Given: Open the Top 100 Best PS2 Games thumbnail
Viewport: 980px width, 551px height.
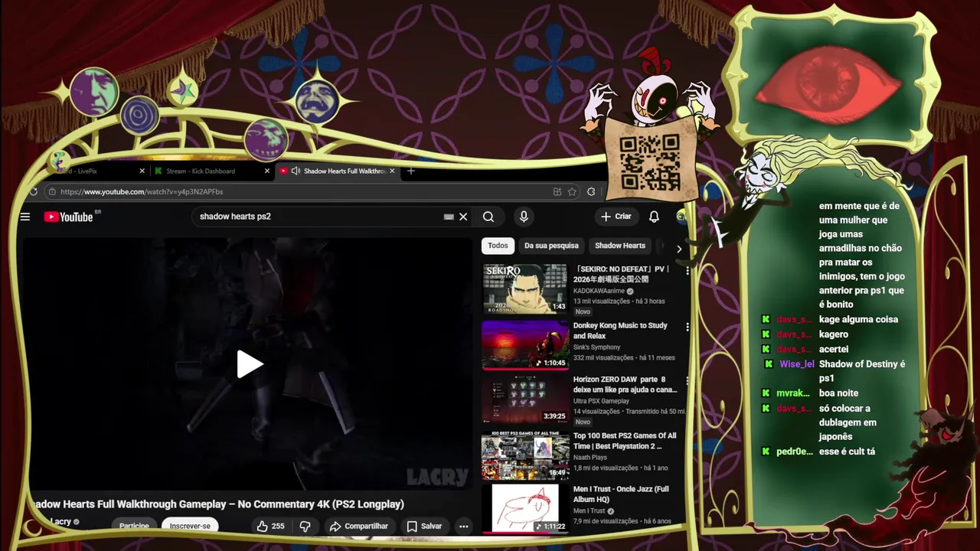Looking at the screenshot, I should (524, 455).
